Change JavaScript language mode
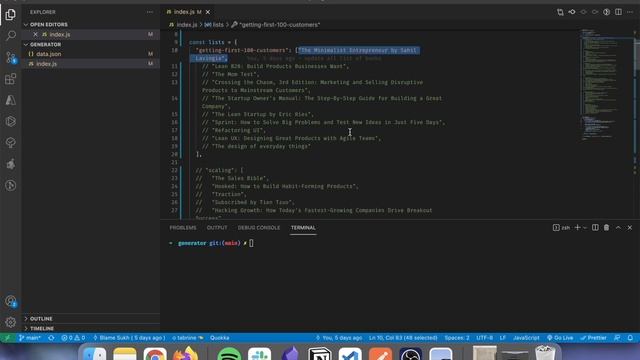Screen dimensions: 640x360 click(x=526, y=338)
